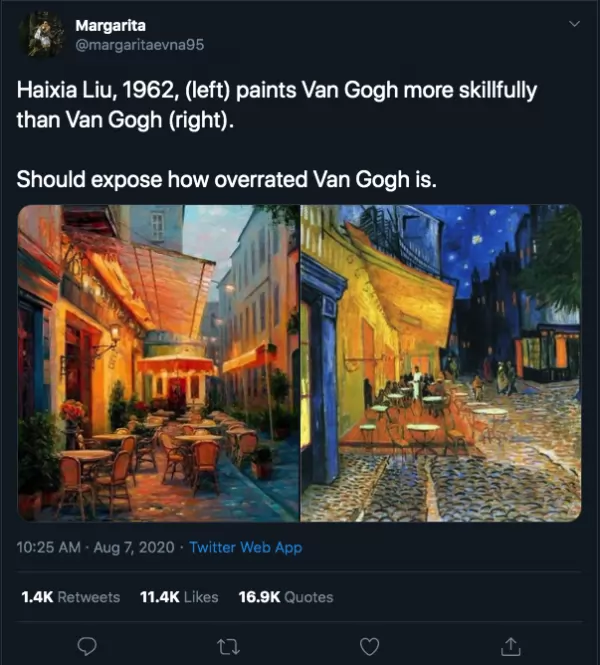The height and width of the screenshot is (665, 600).
Task: Share the tweet using the upload arrow icon
Action: 511,646
